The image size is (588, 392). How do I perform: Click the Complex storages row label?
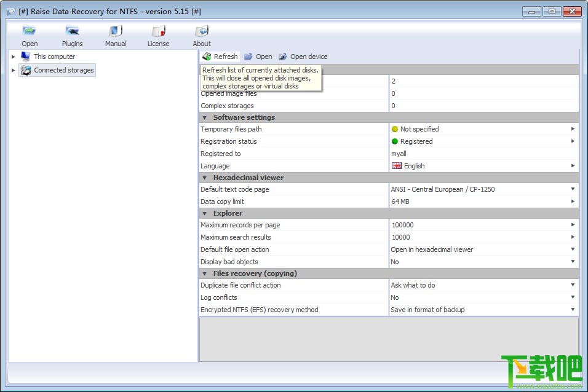tap(227, 106)
